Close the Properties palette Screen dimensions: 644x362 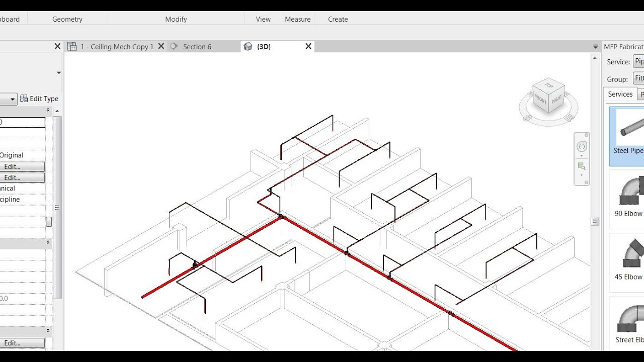[x=57, y=46]
